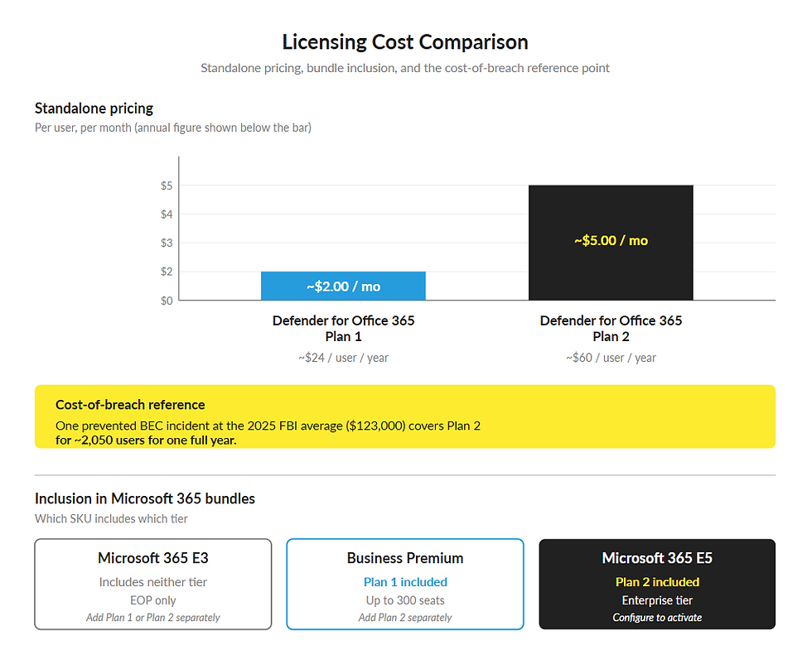Click 'Add Plan 1 or Plan 2 separately'

click(152, 618)
